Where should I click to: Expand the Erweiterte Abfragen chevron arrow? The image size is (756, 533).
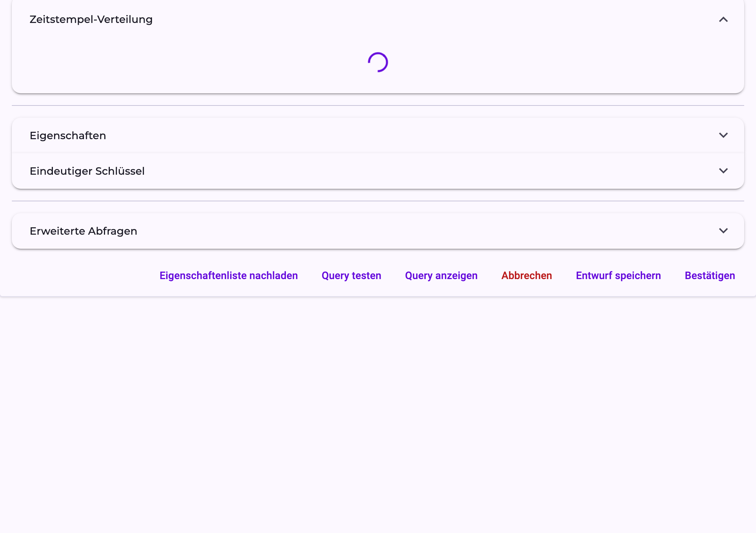pos(723,231)
